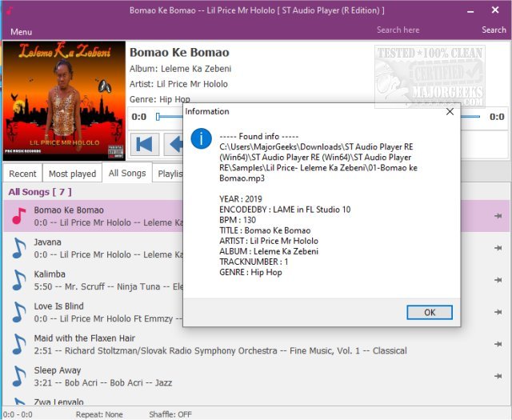The width and height of the screenshot is (512, 420).
Task: Click the pin icon on the Love Is Blind row
Action: click(498, 312)
